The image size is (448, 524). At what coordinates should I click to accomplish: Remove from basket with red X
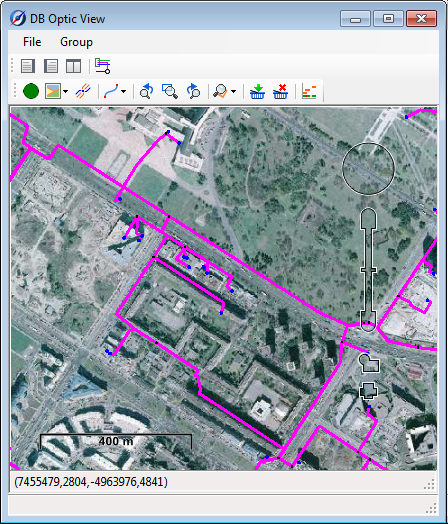(x=280, y=91)
